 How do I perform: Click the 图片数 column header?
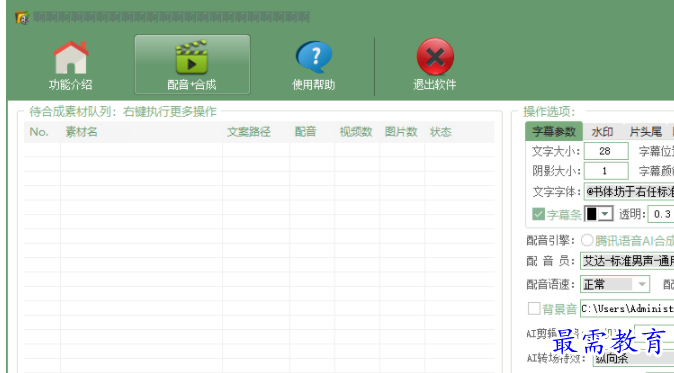pos(402,132)
